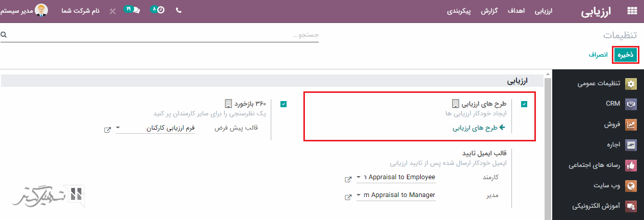Expand the Appraisal to Employee dropdown

coord(358,178)
